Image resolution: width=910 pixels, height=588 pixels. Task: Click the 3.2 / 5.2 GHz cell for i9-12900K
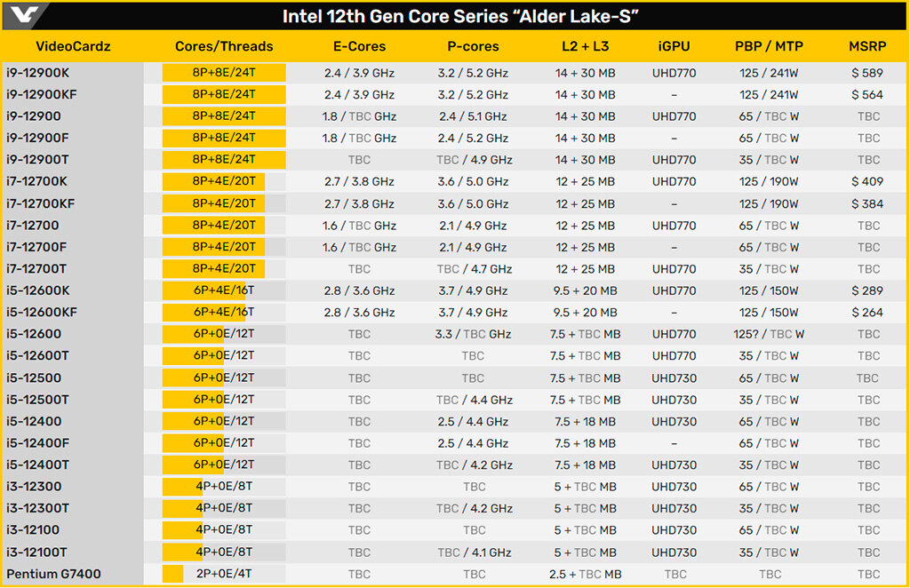[x=473, y=73]
